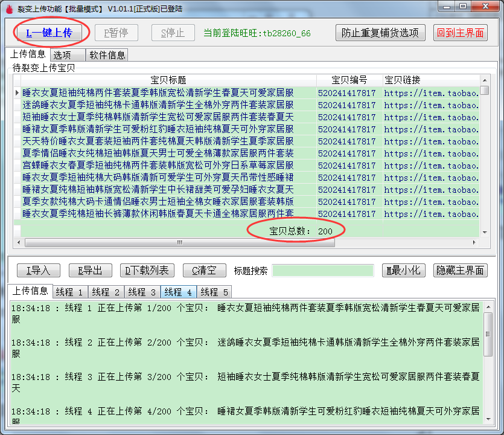Start upload with 一键上传 button
The image size is (504, 435).
point(50,31)
